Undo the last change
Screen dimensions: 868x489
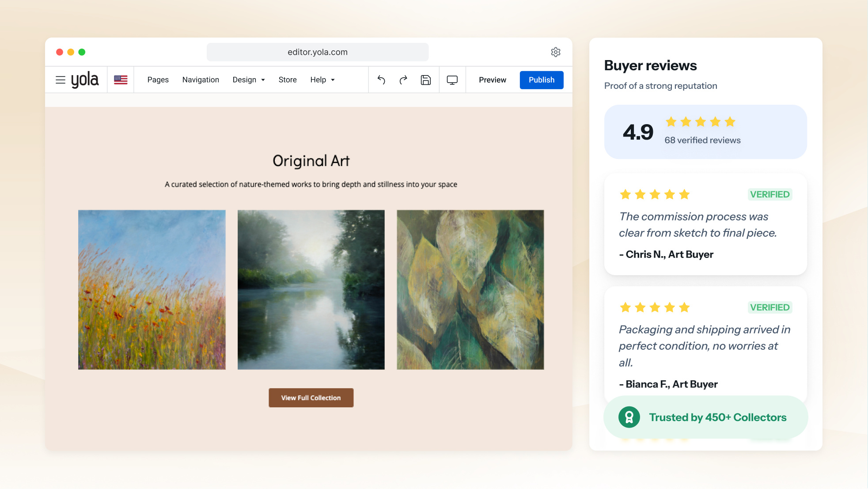[x=381, y=80]
